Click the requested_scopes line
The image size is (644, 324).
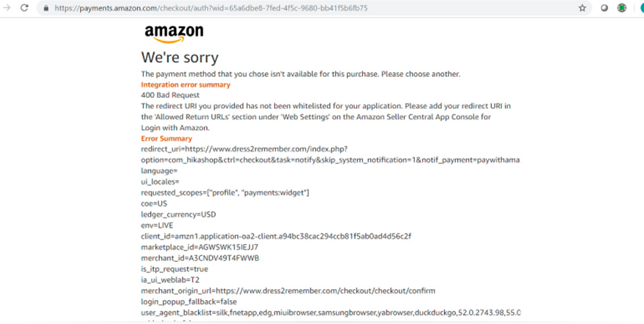point(225,192)
